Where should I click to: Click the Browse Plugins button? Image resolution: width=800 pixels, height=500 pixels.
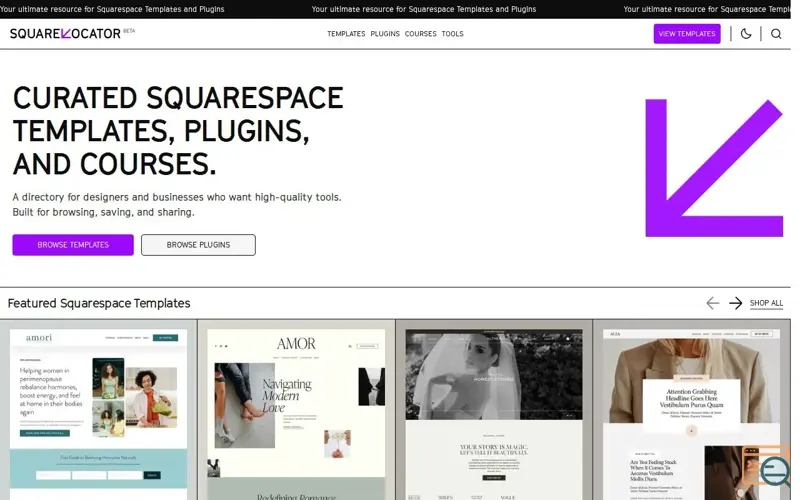click(198, 245)
